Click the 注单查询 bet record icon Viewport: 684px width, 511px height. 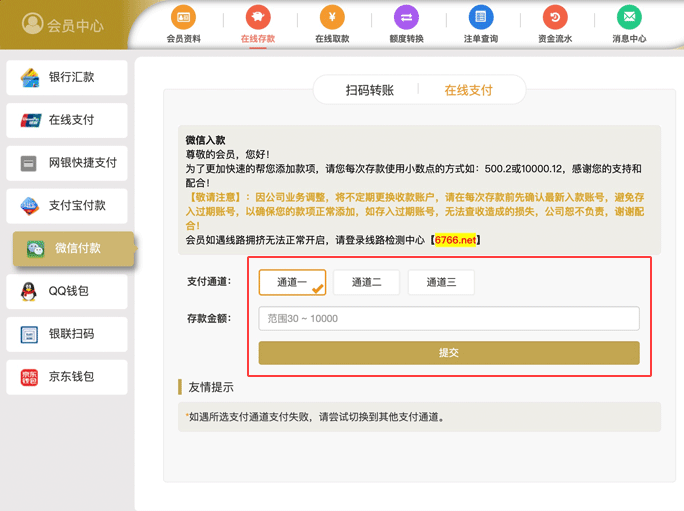[x=480, y=18]
